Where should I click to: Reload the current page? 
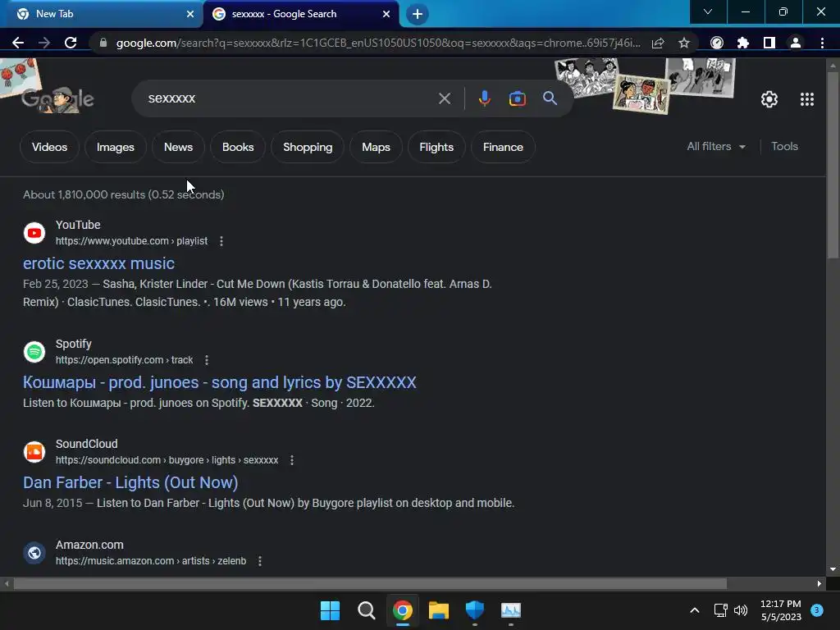tap(71, 43)
